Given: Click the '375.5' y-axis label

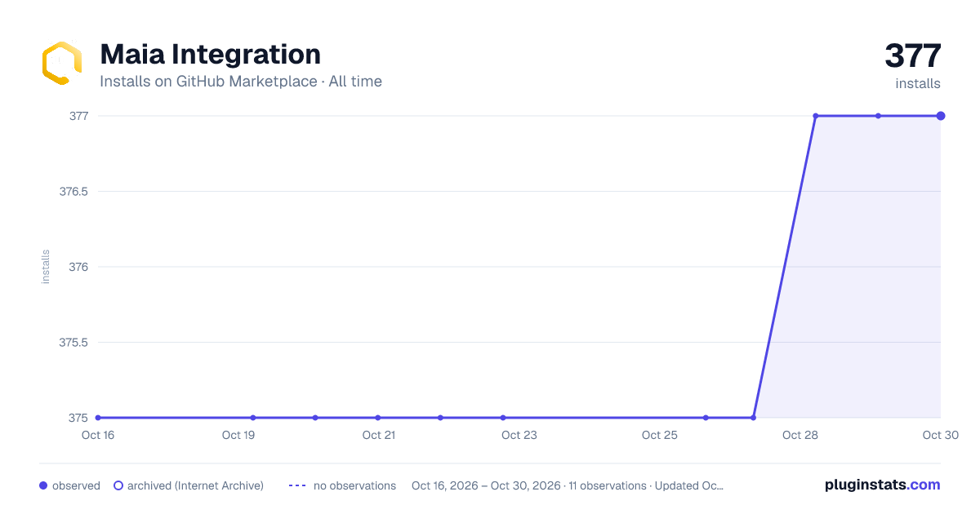Looking at the screenshot, I should pyautogui.click(x=73, y=343).
